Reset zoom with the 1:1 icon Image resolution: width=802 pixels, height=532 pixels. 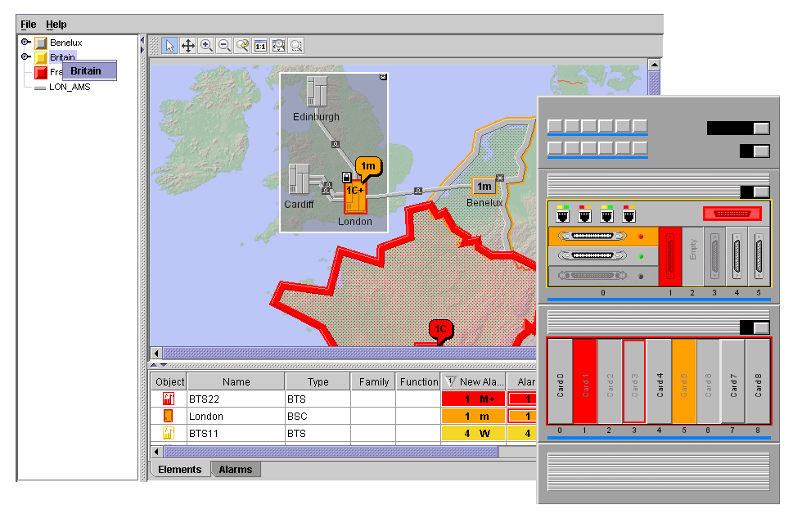pyautogui.click(x=260, y=46)
